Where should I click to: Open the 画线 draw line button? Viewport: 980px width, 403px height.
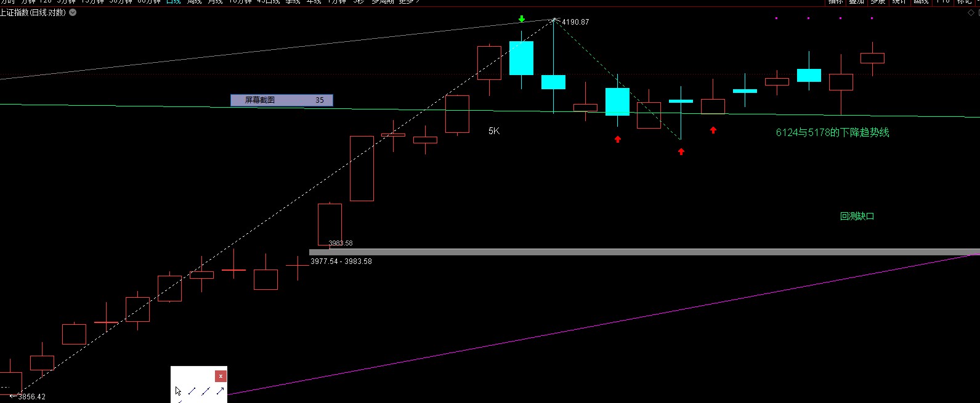tap(921, 2)
